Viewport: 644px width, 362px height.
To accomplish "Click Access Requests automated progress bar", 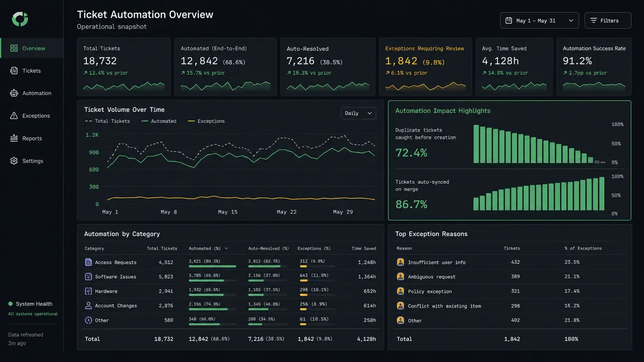I will tap(213, 266).
